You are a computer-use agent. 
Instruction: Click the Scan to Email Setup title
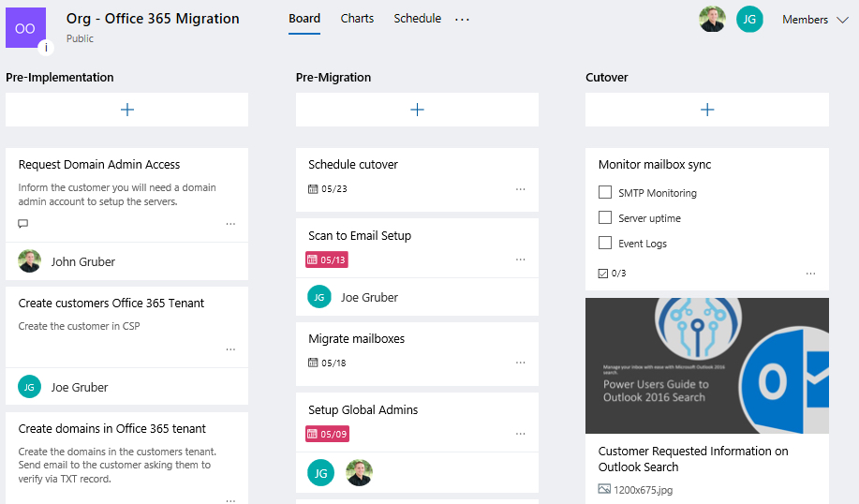coord(360,235)
